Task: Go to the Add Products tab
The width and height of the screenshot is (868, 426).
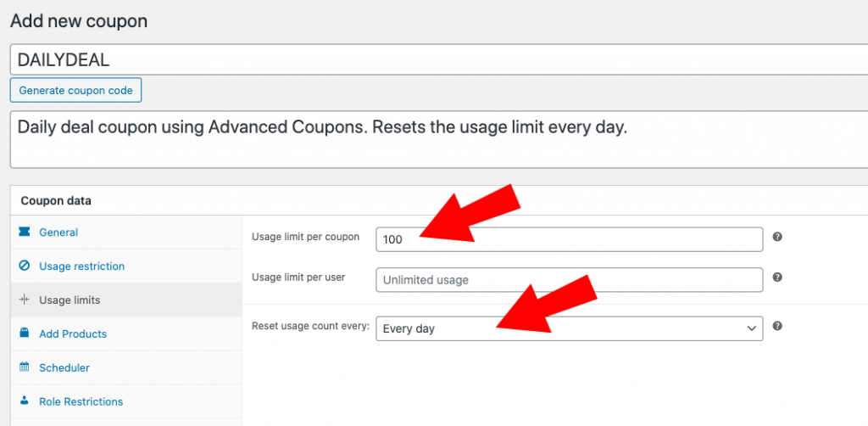Action: pos(73,334)
